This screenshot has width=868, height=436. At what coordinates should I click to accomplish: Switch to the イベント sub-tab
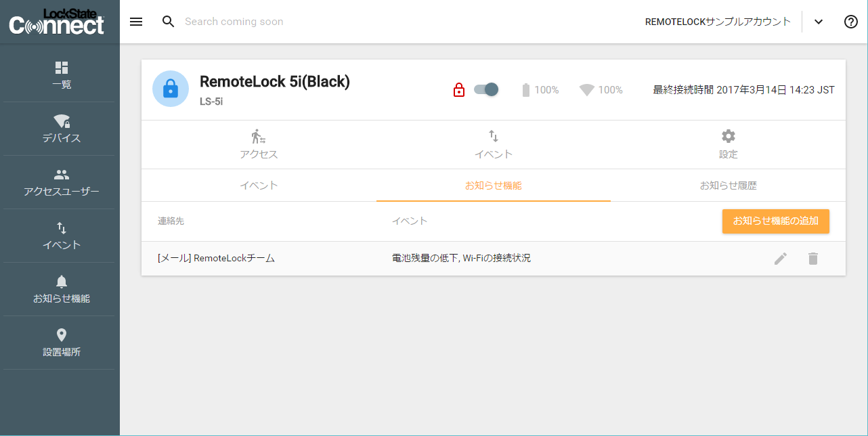point(259,186)
